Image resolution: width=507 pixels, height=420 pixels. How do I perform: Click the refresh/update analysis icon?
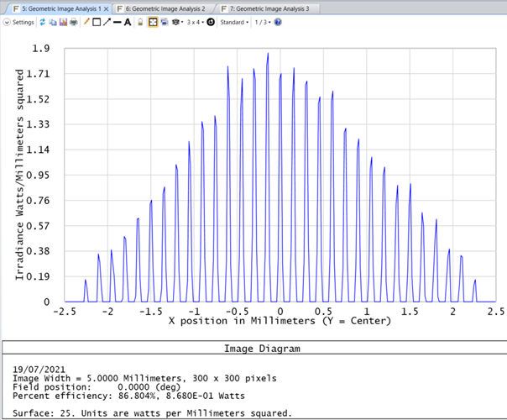point(43,23)
